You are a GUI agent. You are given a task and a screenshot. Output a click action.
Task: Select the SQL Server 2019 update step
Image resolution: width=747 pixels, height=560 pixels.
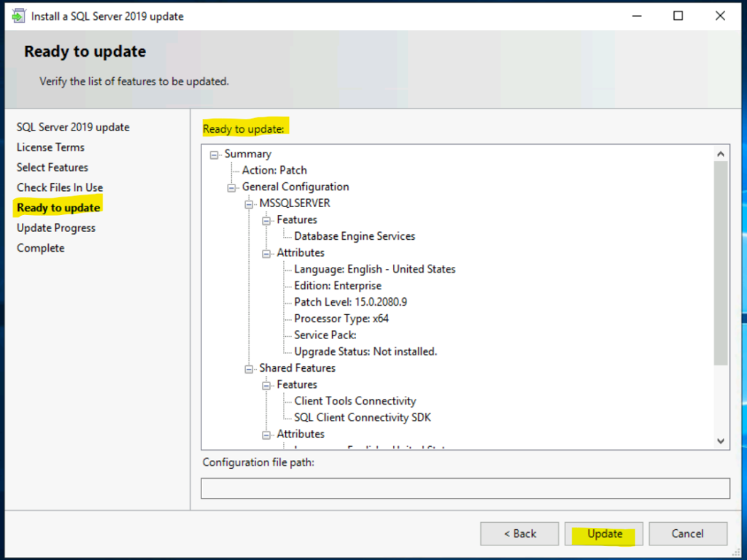pyautogui.click(x=73, y=127)
